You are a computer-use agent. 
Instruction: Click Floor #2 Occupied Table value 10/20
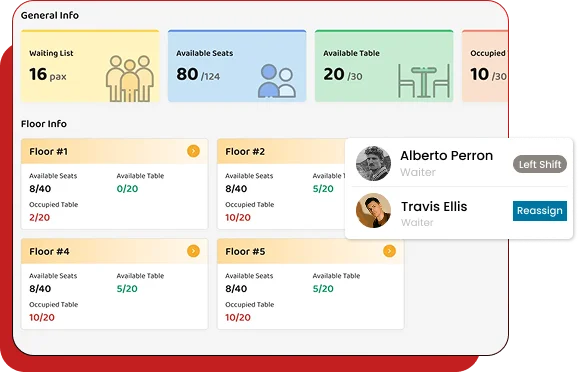click(x=238, y=218)
